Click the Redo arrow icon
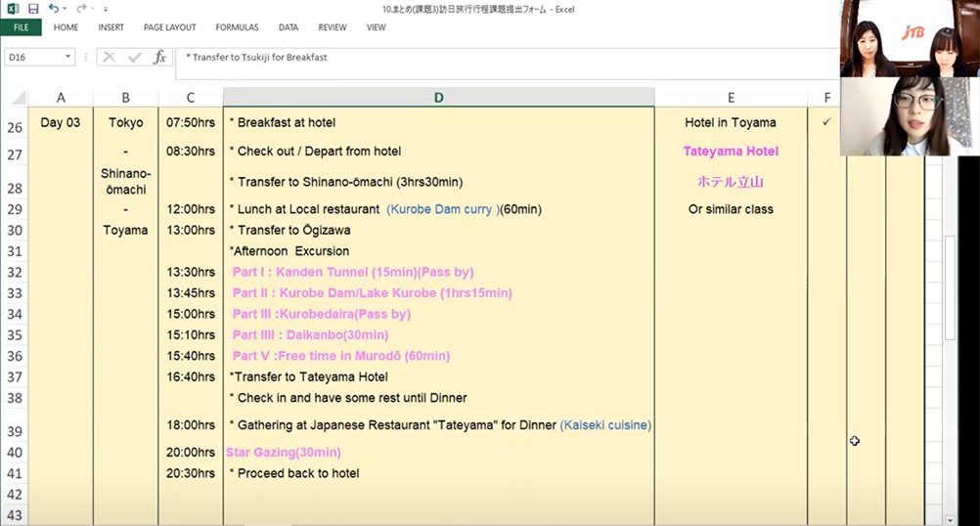This screenshot has height=526, width=980. (82, 9)
